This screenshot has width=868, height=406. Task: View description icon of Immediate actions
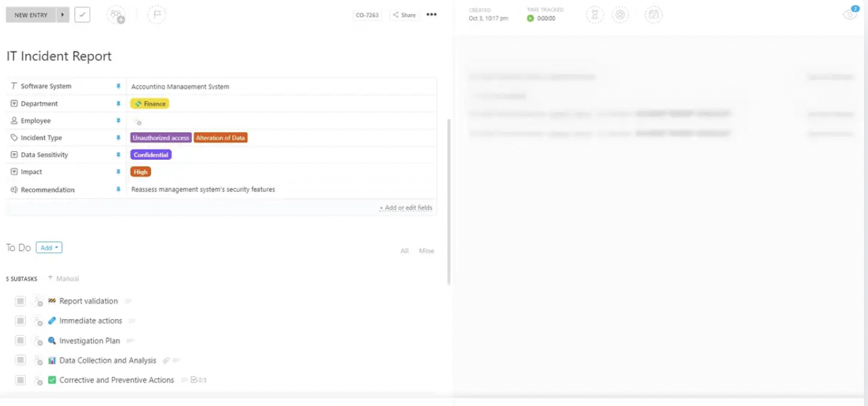point(132,321)
